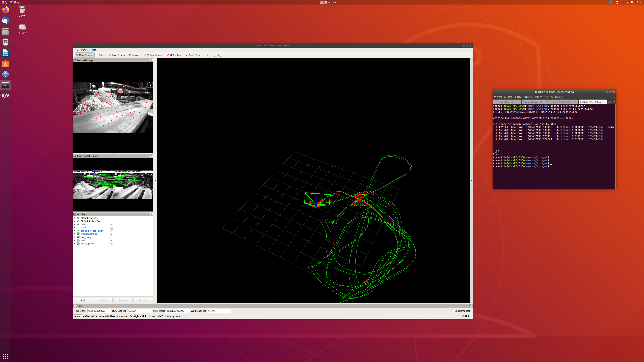Image resolution: width=644 pixels, height=362 pixels.
Task: Toggle the Experimental checkbox
Action: [x=452, y=311]
